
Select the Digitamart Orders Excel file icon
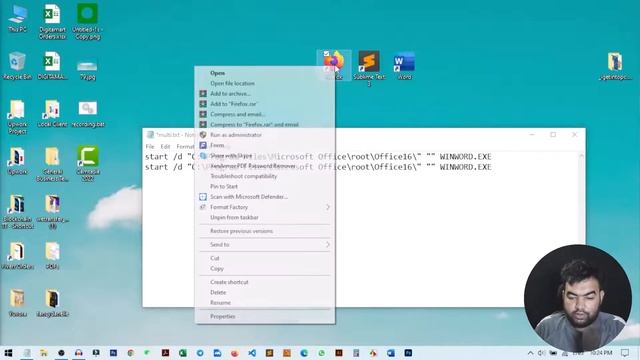tap(52, 21)
